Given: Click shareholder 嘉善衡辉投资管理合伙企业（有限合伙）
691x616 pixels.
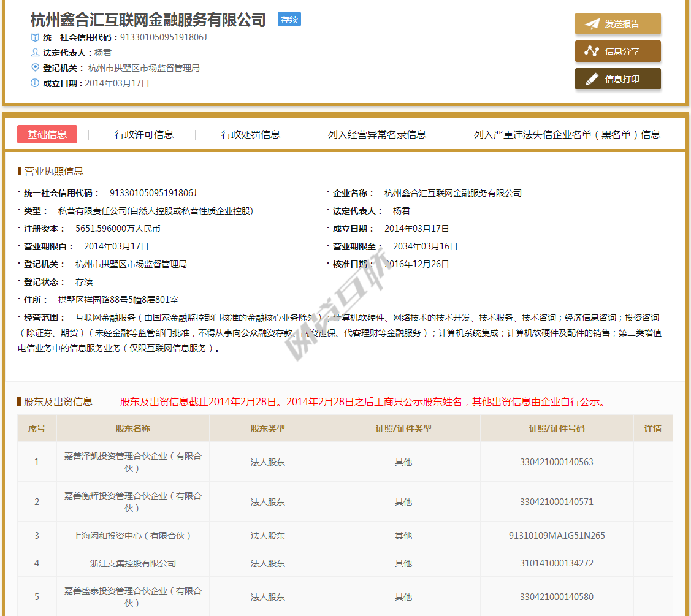Looking at the screenshot, I should (133, 502).
